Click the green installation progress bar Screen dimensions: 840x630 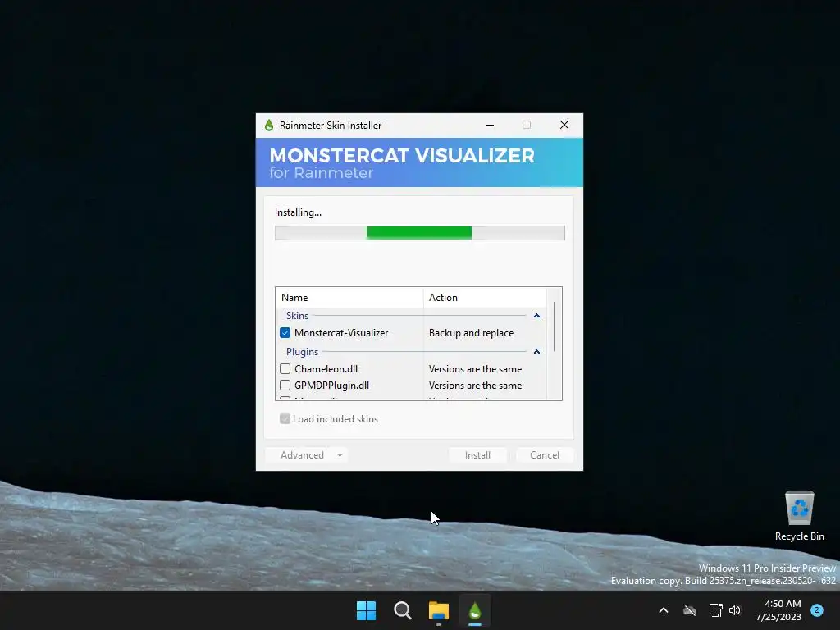click(419, 232)
